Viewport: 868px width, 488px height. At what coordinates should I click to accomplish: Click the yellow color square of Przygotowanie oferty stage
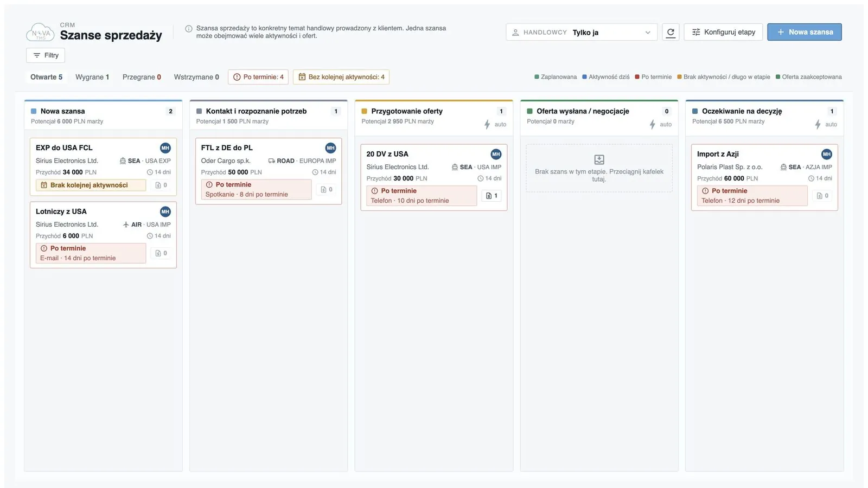[x=365, y=111]
